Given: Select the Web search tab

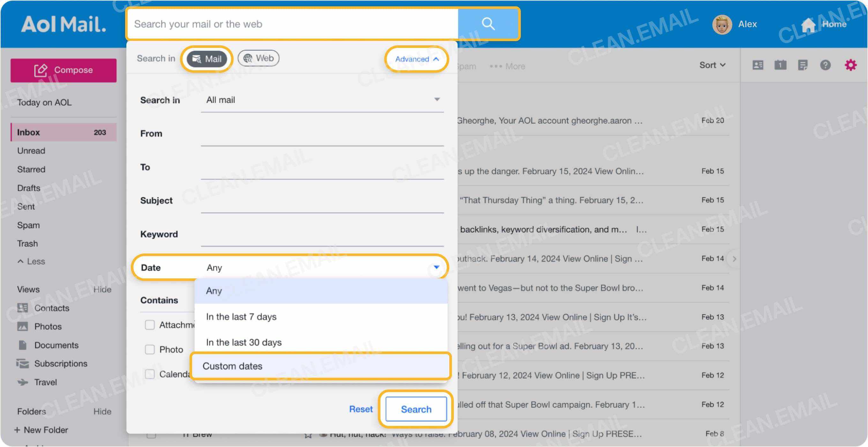Looking at the screenshot, I should pyautogui.click(x=258, y=58).
